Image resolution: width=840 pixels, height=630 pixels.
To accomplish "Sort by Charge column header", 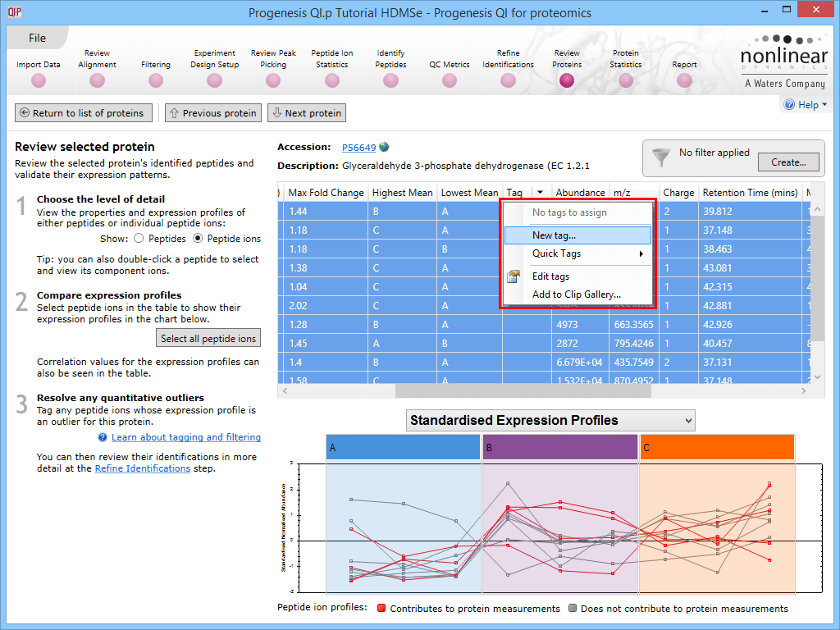I will point(678,192).
